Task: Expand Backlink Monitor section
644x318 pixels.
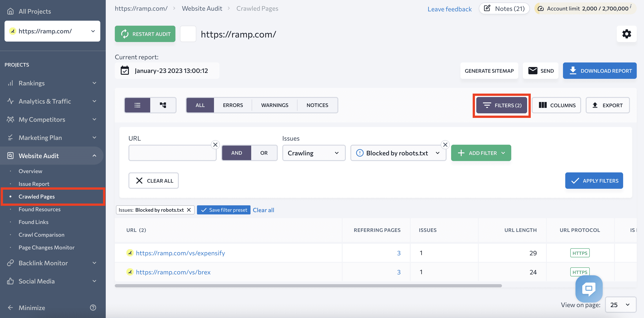Action: 94,263
